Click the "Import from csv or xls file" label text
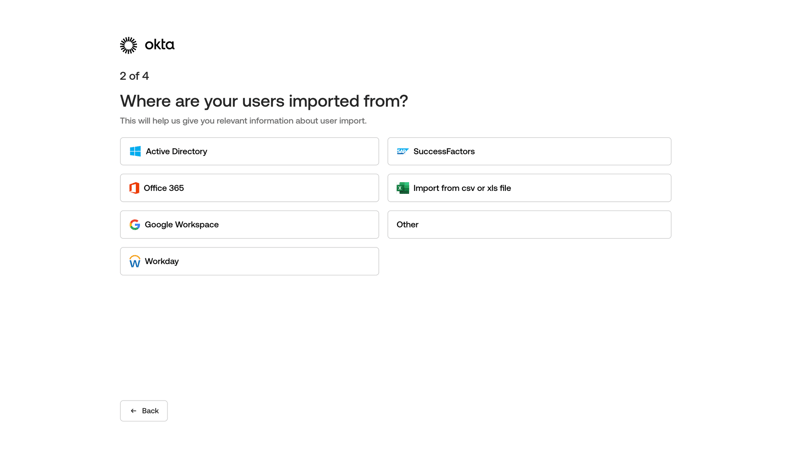The image size is (800, 470). (462, 188)
